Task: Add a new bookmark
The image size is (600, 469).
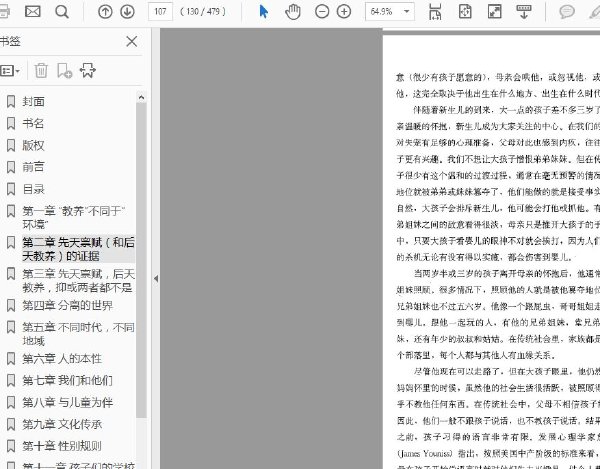Action: tap(64, 70)
